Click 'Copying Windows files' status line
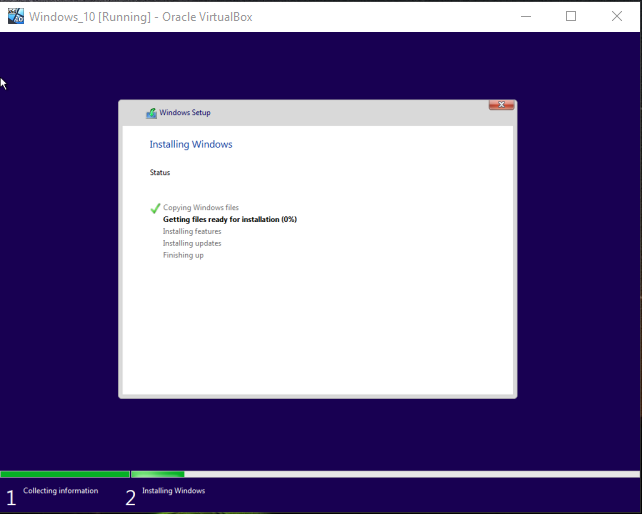The width and height of the screenshot is (642, 514). click(x=201, y=208)
